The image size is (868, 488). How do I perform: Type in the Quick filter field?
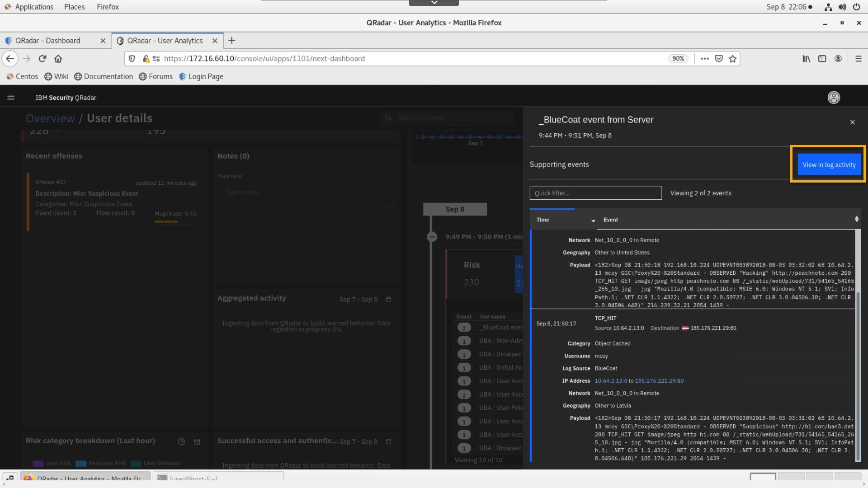tap(595, 193)
